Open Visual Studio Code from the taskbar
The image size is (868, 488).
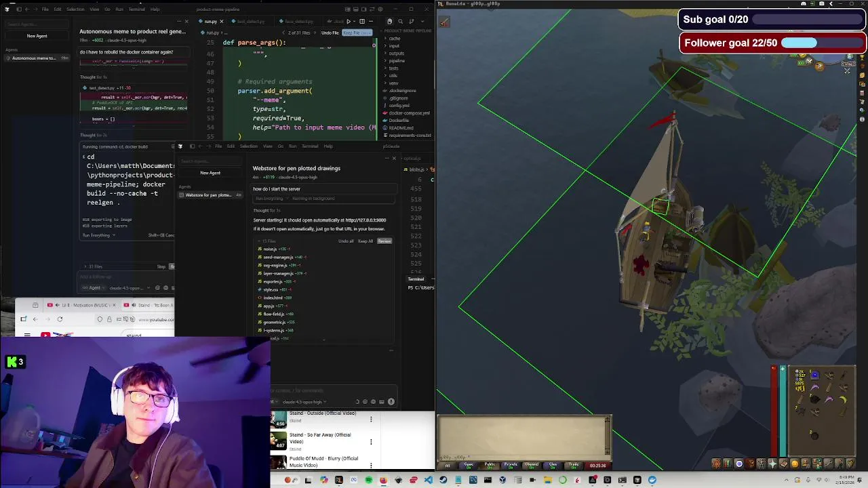point(429,480)
